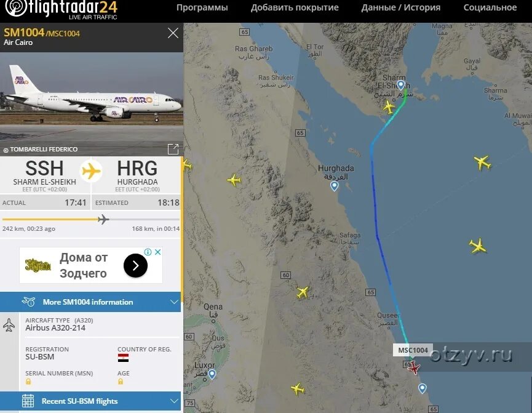The image size is (532, 413).
Task: Click the flight progress bar plane marker
Action: tap(103, 219)
